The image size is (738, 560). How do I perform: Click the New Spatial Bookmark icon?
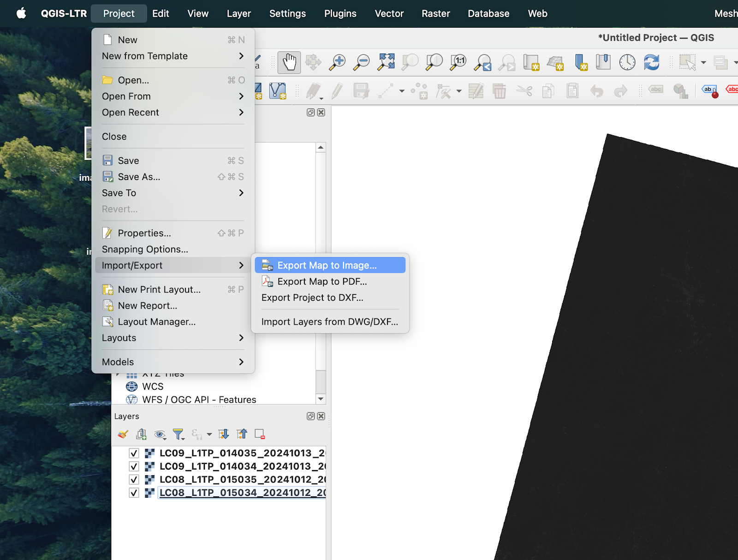(x=580, y=62)
